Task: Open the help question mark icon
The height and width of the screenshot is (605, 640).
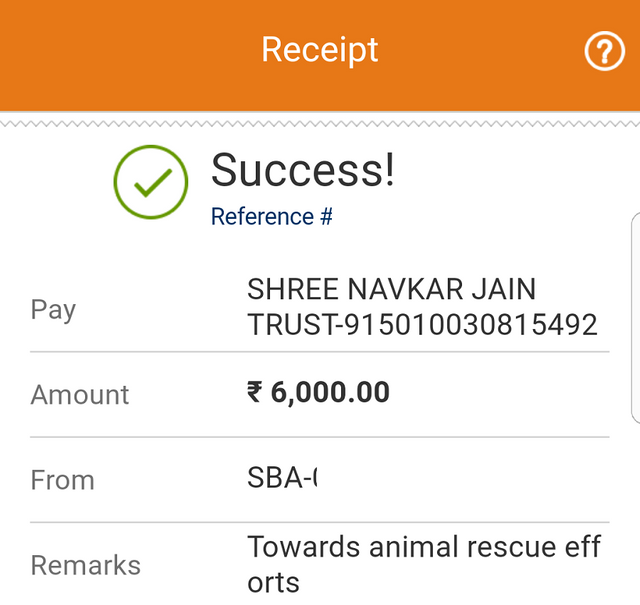Action: (x=604, y=51)
